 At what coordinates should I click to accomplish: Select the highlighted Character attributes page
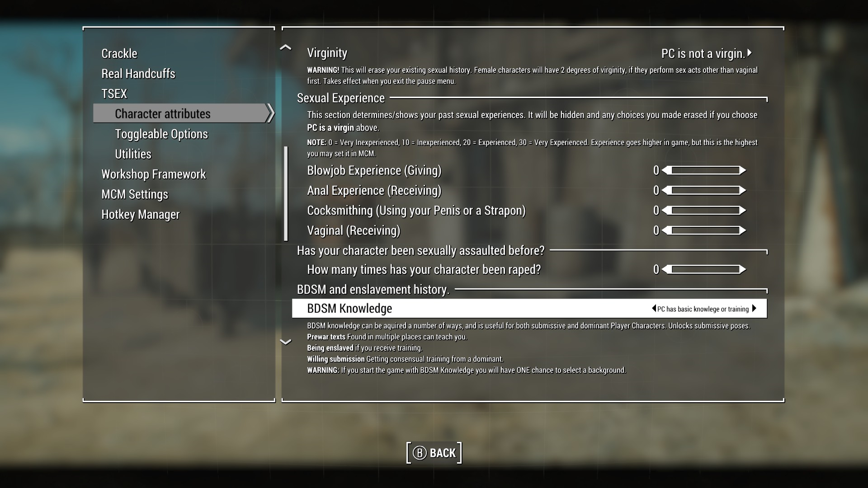(183, 113)
